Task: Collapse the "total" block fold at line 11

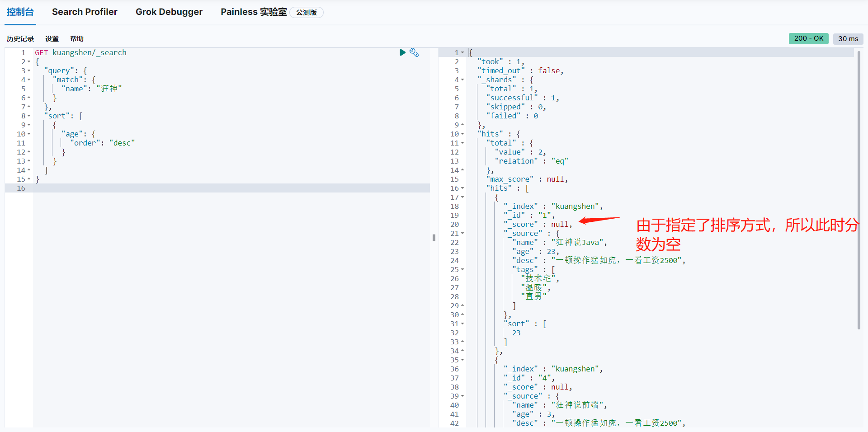Action: [x=462, y=143]
